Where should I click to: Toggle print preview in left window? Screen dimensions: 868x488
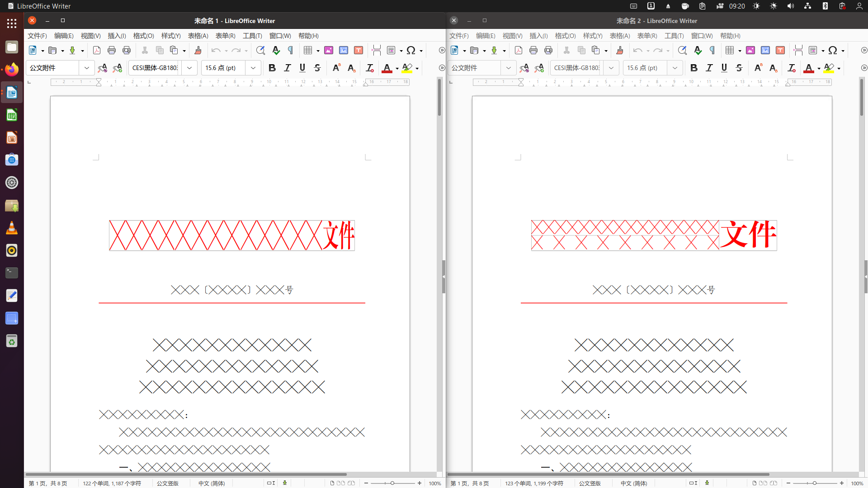pyautogui.click(x=127, y=50)
